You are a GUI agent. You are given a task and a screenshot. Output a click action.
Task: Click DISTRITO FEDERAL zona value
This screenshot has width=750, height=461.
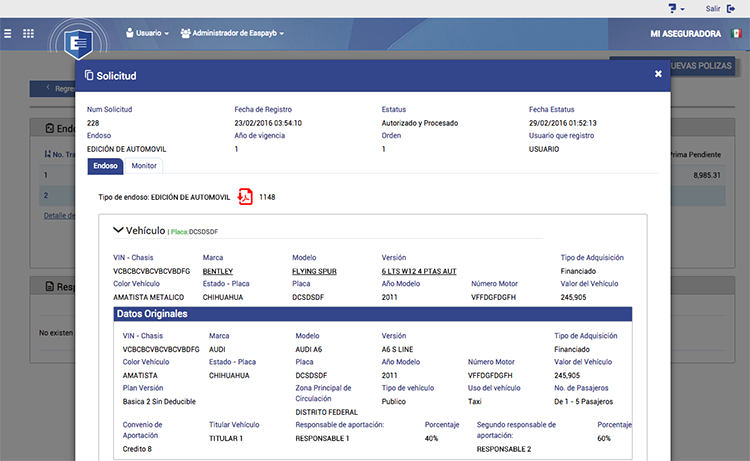coord(326,412)
